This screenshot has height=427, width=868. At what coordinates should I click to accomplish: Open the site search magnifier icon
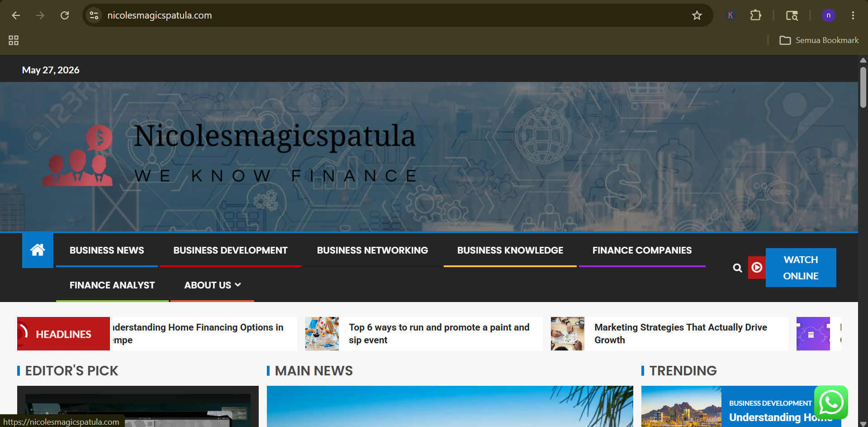(737, 268)
